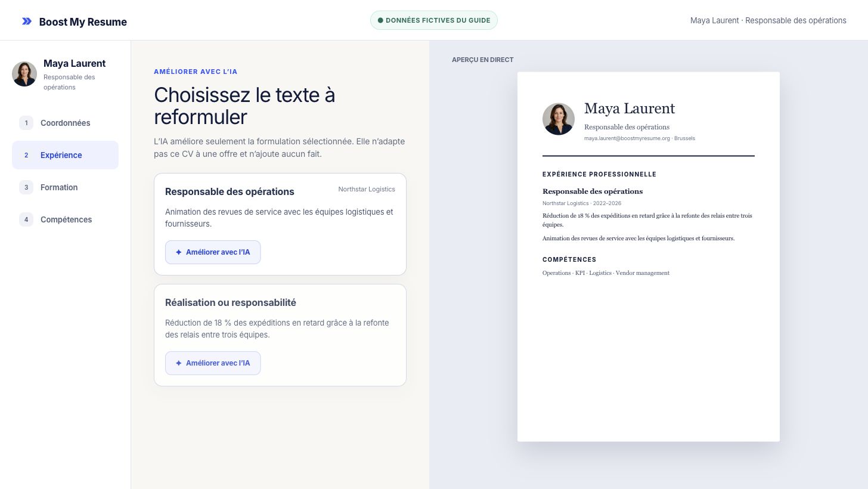
Task: Click Expérience professionnelle heading in the preview
Action: click(599, 175)
